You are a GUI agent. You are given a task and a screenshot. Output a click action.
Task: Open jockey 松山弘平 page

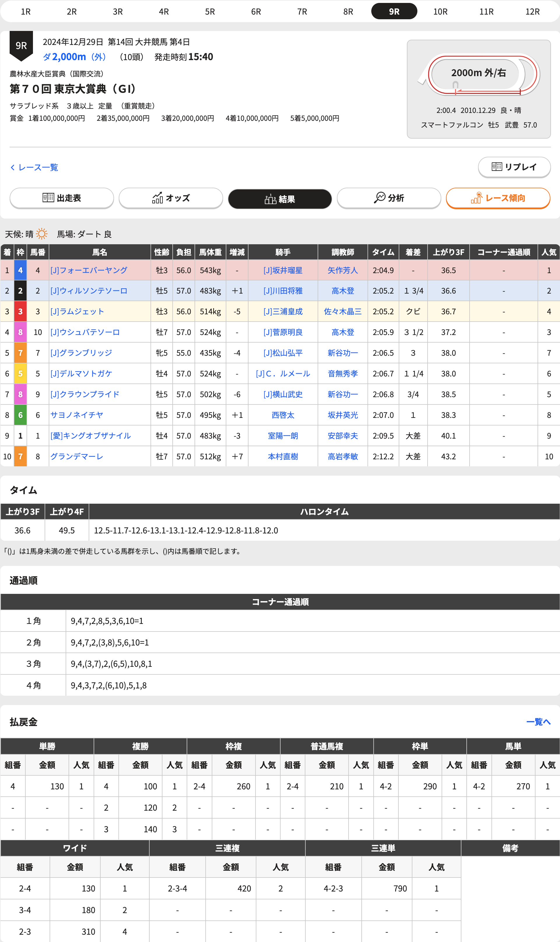(283, 353)
